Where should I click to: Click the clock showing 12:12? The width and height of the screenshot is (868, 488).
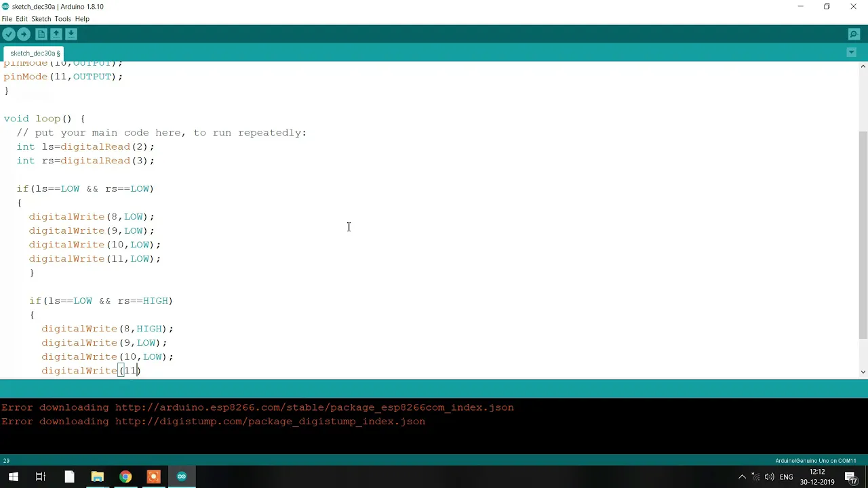[x=817, y=472]
